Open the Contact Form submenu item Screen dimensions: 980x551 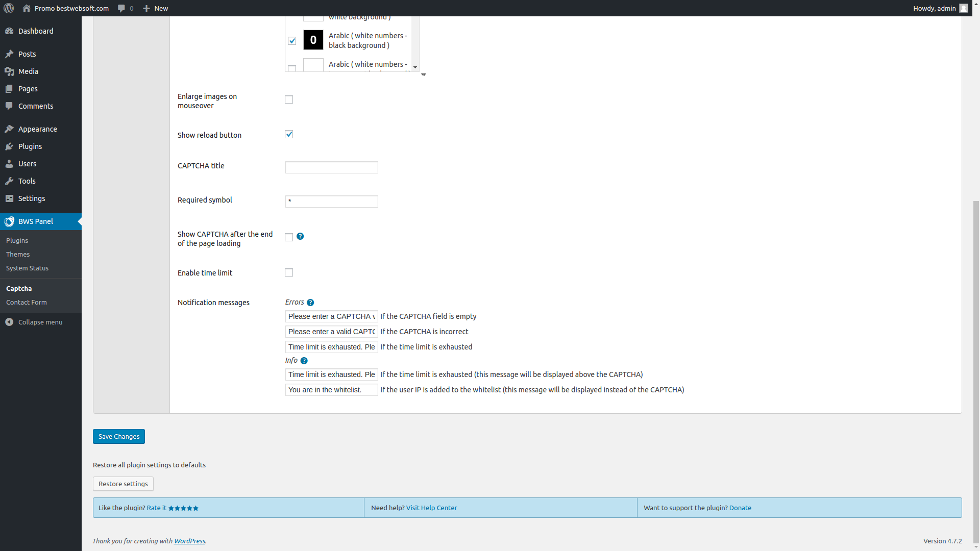(x=27, y=302)
